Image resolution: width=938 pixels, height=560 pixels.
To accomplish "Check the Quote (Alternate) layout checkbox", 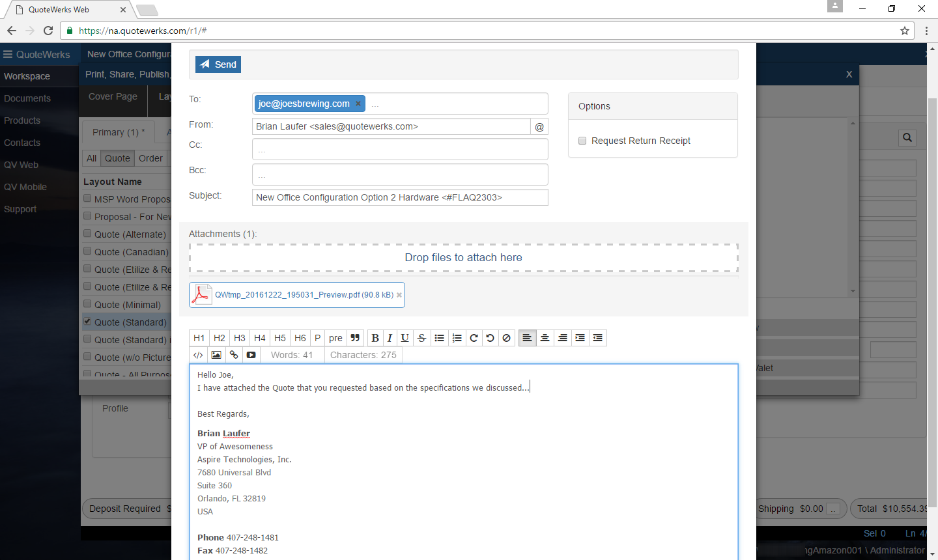I will pos(87,234).
